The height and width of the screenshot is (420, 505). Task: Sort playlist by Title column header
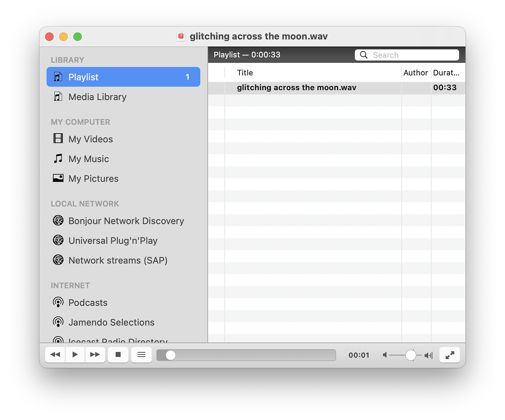(x=245, y=73)
